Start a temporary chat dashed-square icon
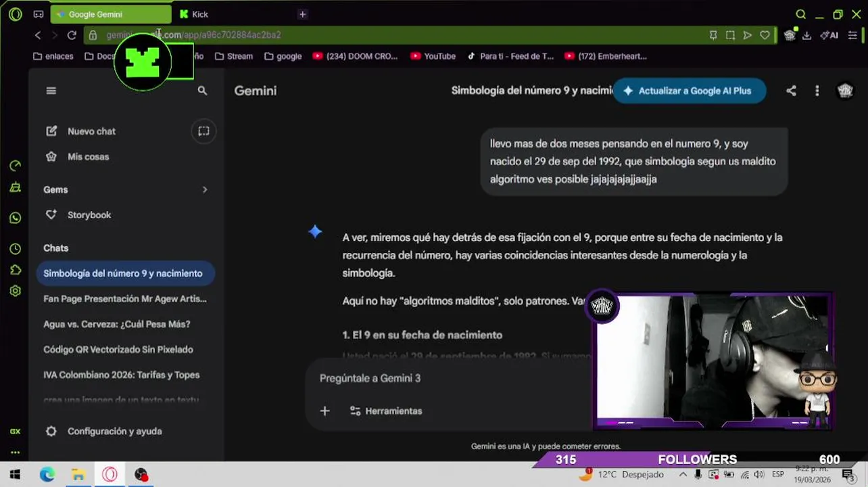This screenshot has height=487, width=868. 203,131
